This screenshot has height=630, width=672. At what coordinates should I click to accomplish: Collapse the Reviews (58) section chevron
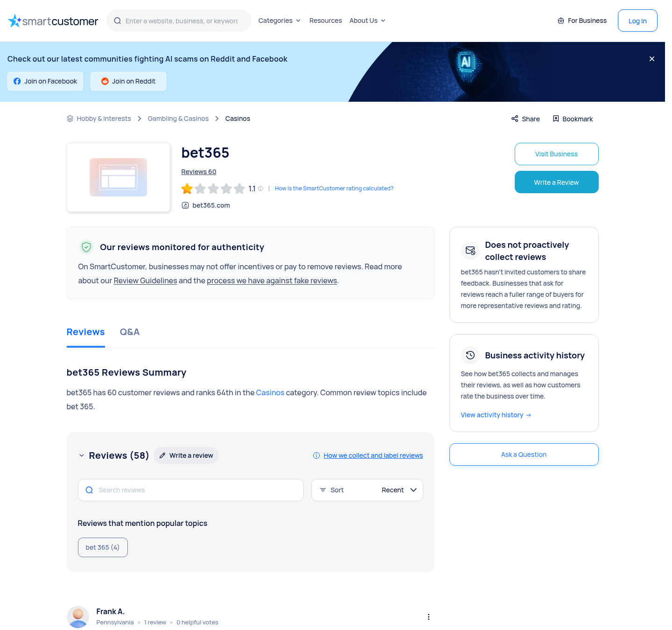click(x=82, y=455)
